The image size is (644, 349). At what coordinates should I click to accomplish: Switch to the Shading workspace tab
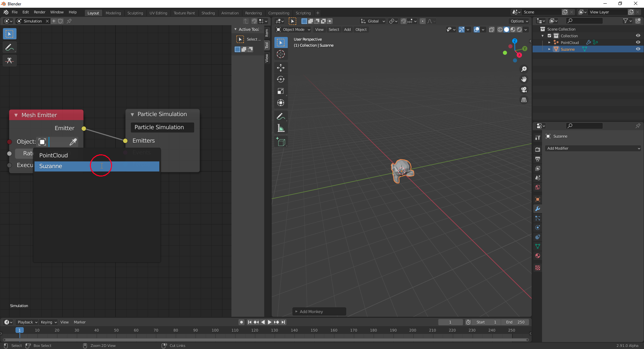[208, 13]
